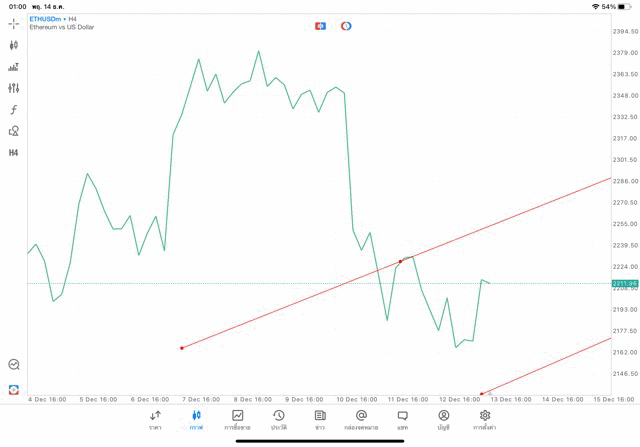Open the chart settings sliders icon
Image resolution: width=640 pixels, height=447 pixels.
(x=14, y=88)
